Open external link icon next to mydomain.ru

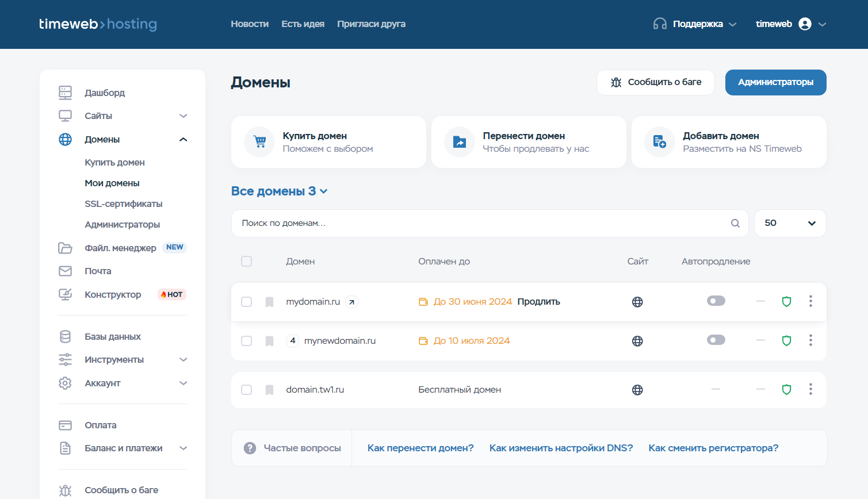tap(351, 302)
